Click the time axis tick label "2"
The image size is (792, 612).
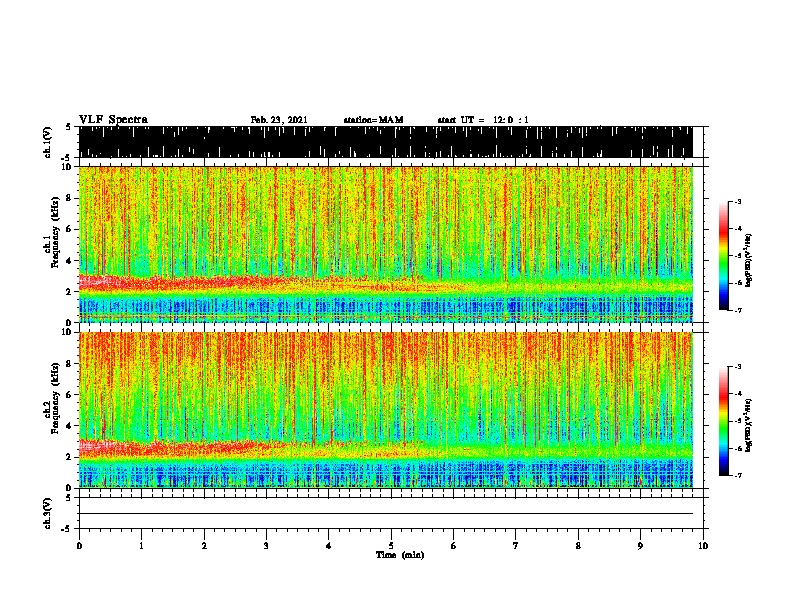pyautogui.click(x=204, y=546)
